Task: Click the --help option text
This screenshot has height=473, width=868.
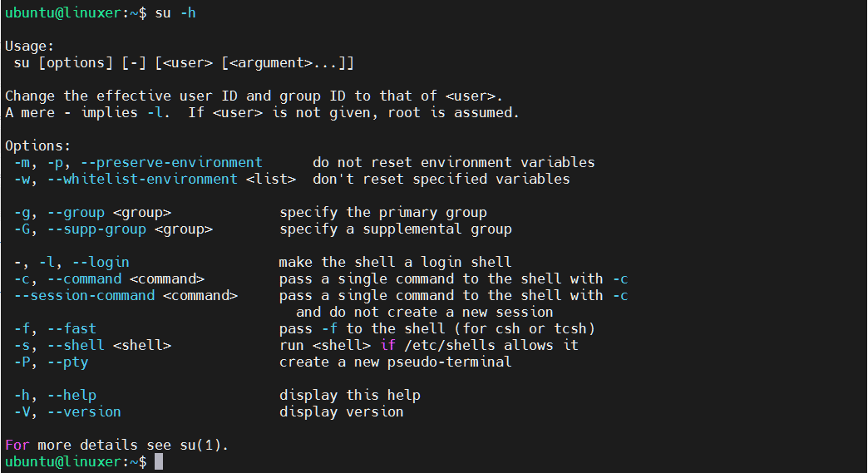Action: pos(72,395)
